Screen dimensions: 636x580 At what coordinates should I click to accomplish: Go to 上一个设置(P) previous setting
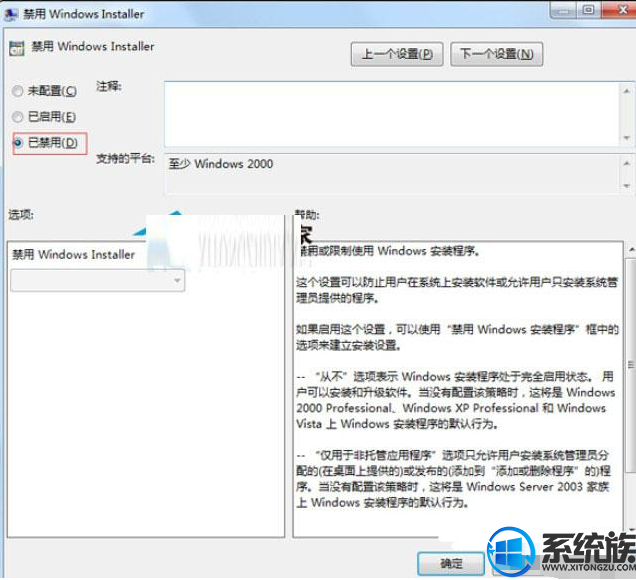point(397,54)
